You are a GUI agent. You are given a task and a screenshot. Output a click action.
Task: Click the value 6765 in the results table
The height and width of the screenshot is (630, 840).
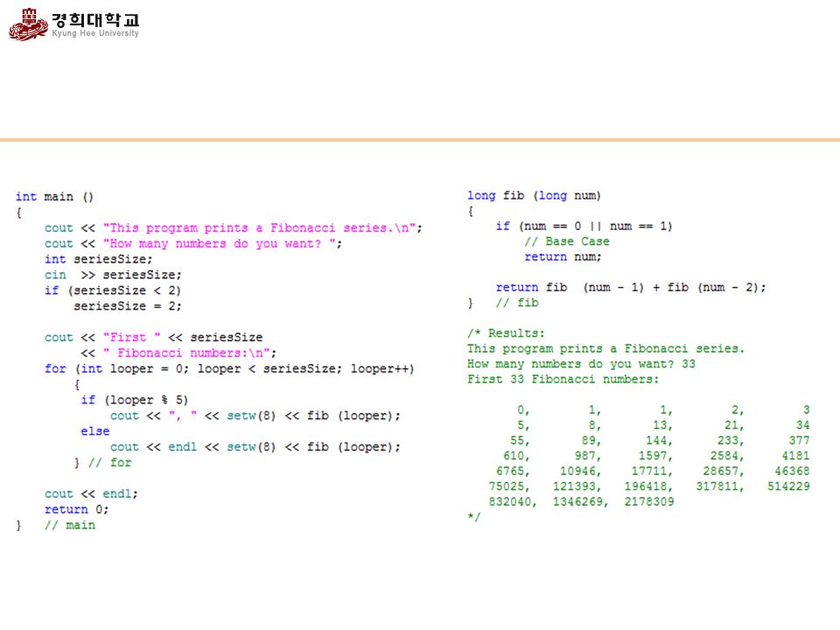coord(509,471)
